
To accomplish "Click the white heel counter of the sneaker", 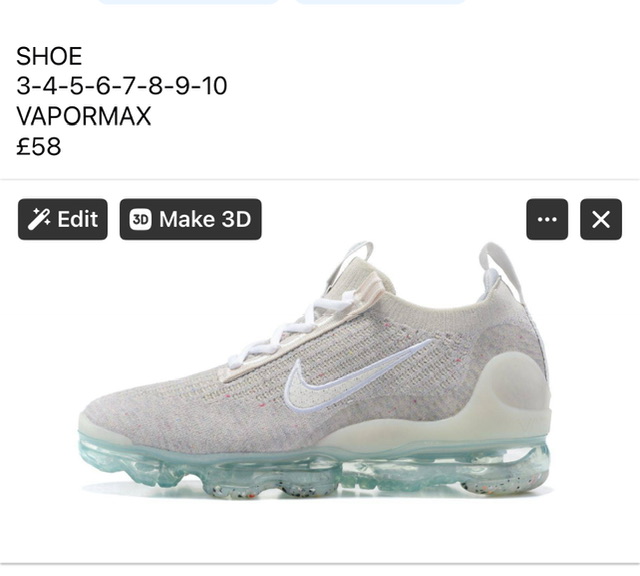I will tap(516, 392).
